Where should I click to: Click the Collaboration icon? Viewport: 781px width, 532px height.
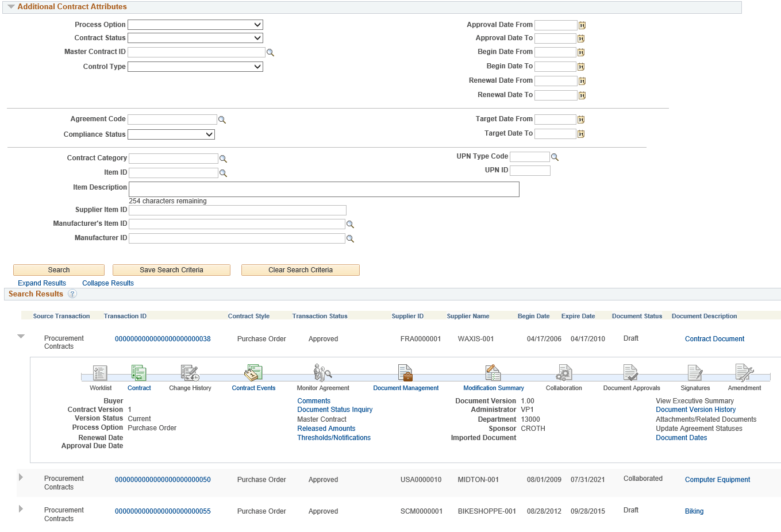tap(563, 372)
